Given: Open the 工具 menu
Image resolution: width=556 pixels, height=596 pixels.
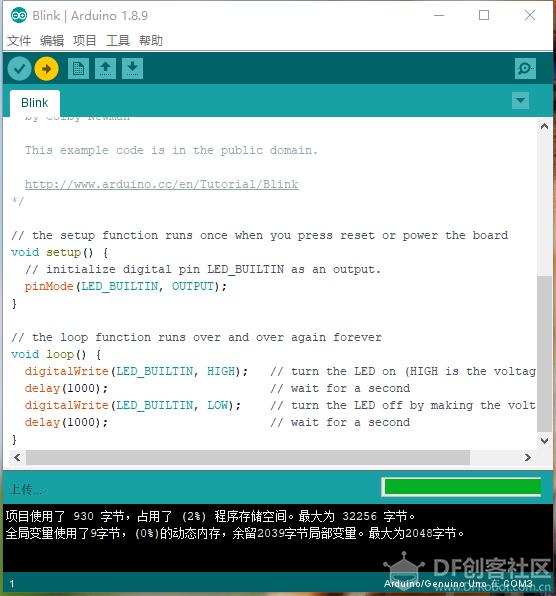Looking at the screenshot, I should tap(117, 40).
